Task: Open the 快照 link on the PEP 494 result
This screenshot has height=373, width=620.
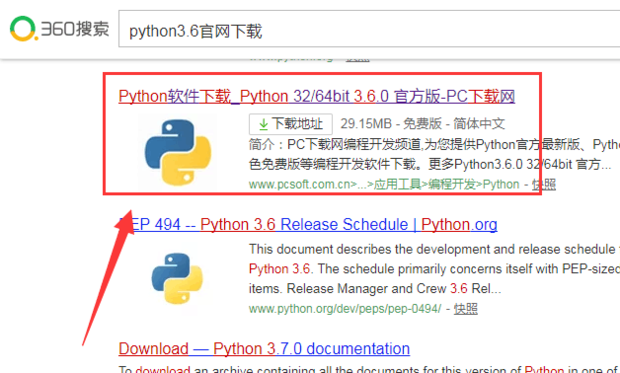Action: 466,309
